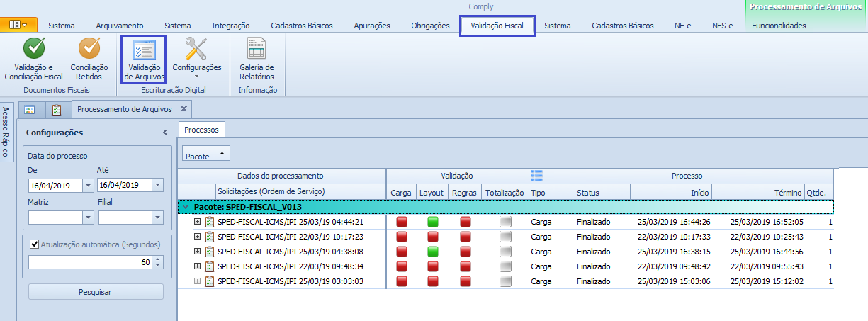Open the De date picker dropdown

click(x=88, y=185)
